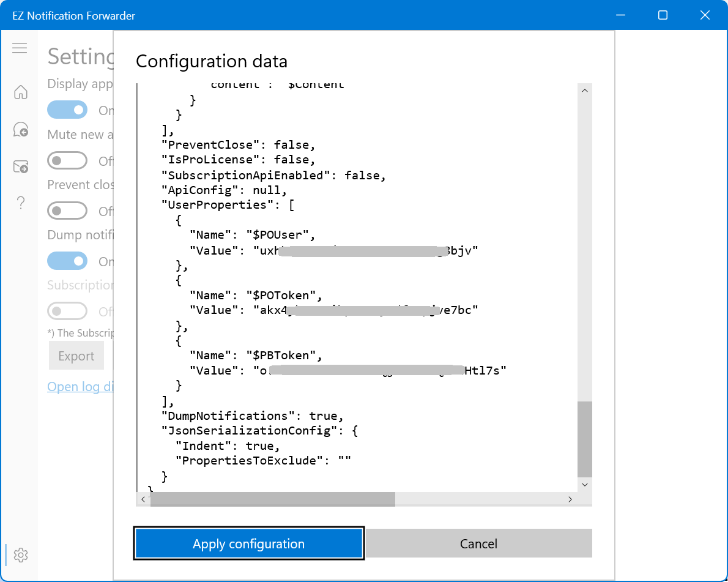The image size is (728, 582).
Task: Open the forwarding rules envelope icon
Action: click(x=20, y=166)
